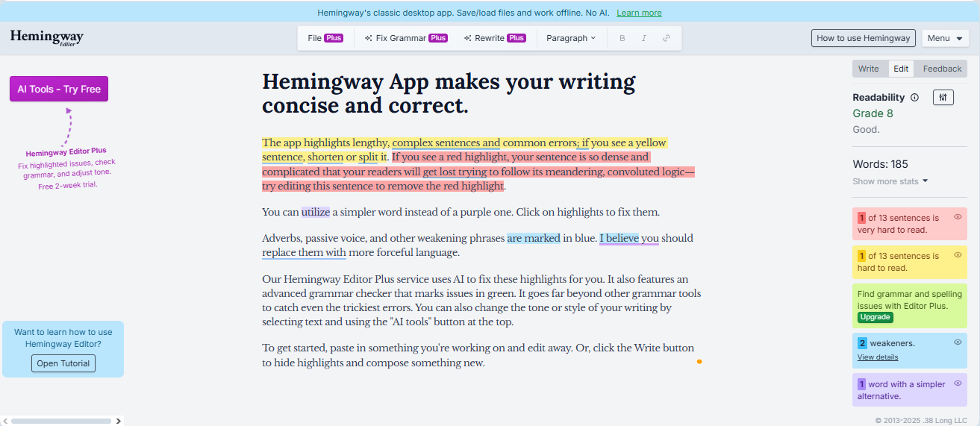Image resolution: width=980 pixels, height=426 pixels.
Task: Click the Words: 185 count
Action: (880, 164)
